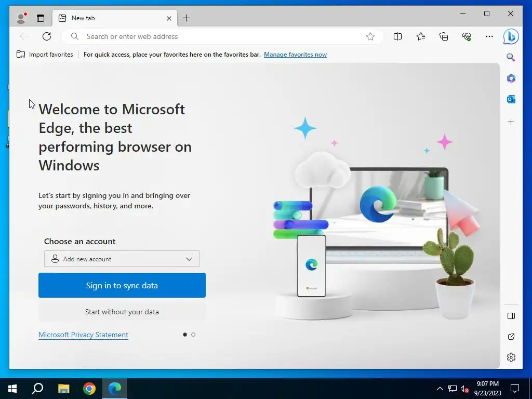The image size is (532, 399).
Task: Open notification center icon
Action: [x=515, y=389]
